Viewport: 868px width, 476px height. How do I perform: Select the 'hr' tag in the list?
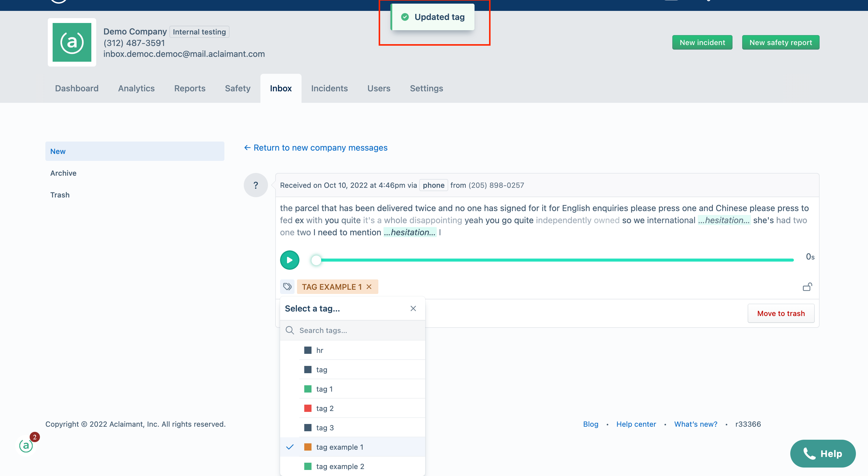pyautogui.click(x=319, y=350)
